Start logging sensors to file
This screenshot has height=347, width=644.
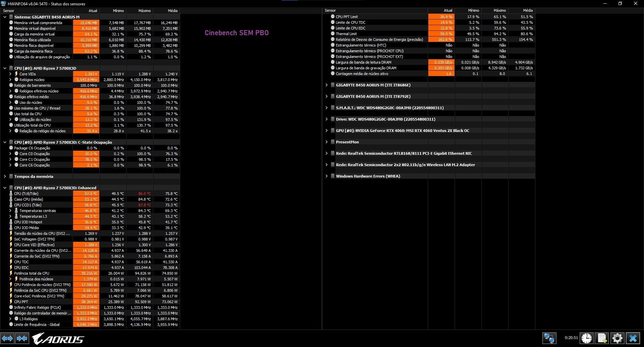pyautogui.click(x=602, y=338)
